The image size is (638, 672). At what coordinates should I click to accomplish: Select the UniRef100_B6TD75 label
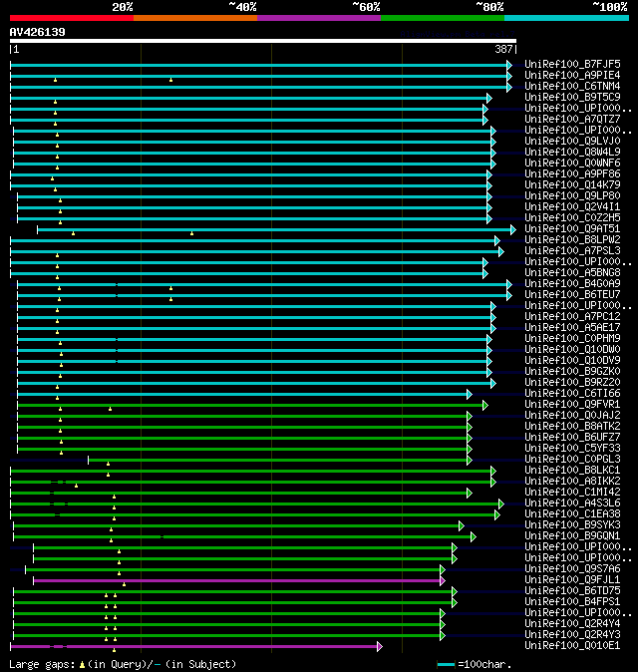(x=572, y=591)
